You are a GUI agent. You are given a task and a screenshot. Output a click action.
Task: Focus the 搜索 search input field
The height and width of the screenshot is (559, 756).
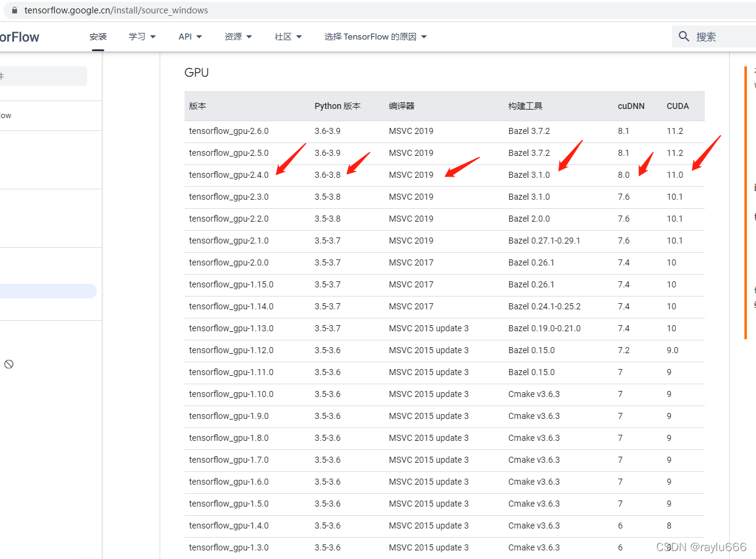[x=722, y=37]
